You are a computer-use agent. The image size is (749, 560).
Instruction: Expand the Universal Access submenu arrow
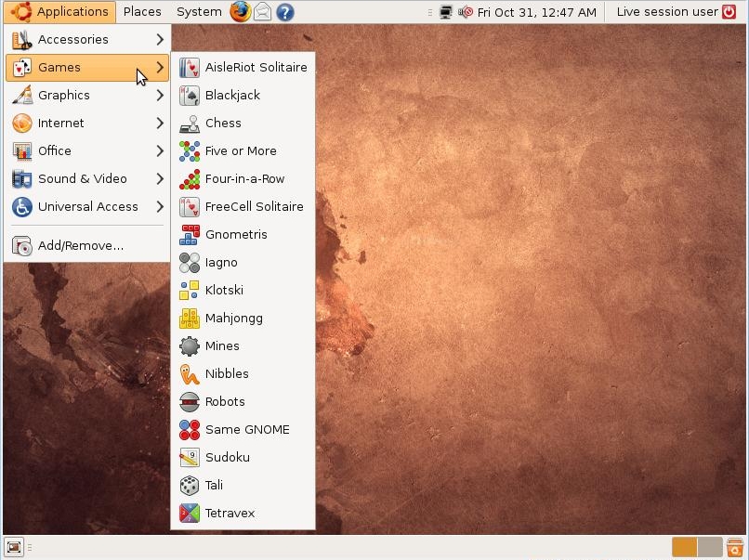(x=160, y=207)
